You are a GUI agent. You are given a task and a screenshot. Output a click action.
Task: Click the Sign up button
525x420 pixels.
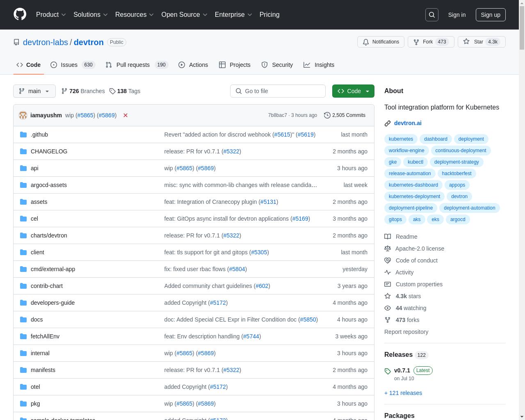pos(491,15)
